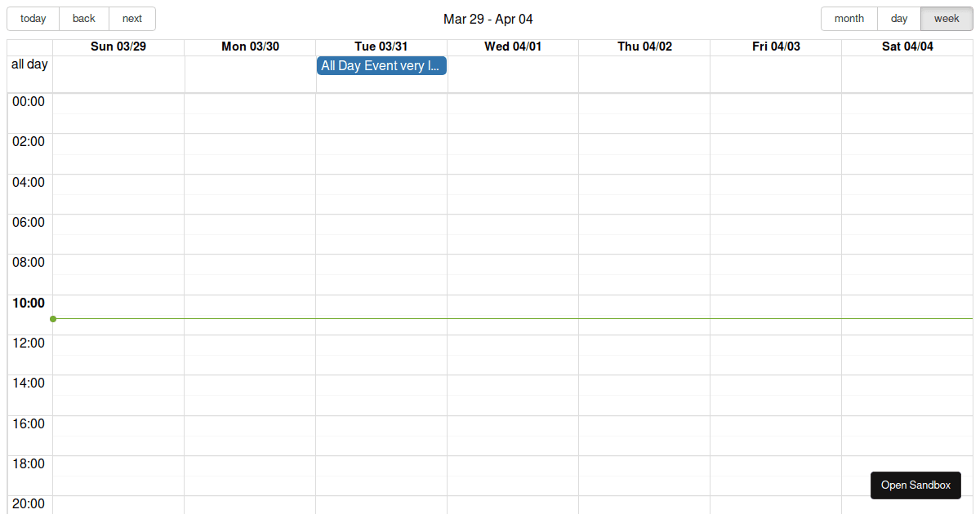Advance to the next week
This screenshot has width=980, height=514.
[132, 19]
